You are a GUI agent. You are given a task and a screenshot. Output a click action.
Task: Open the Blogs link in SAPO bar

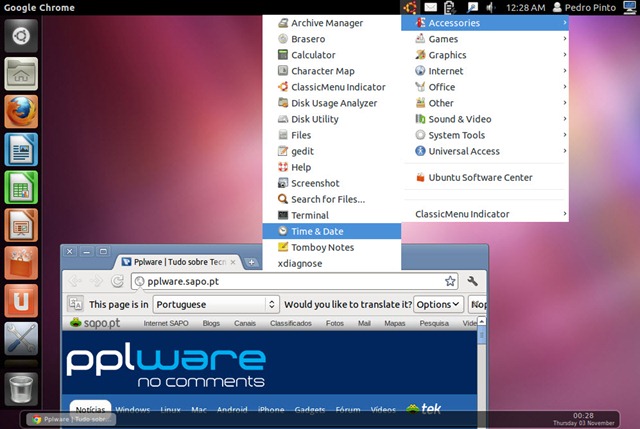[211, 323]
